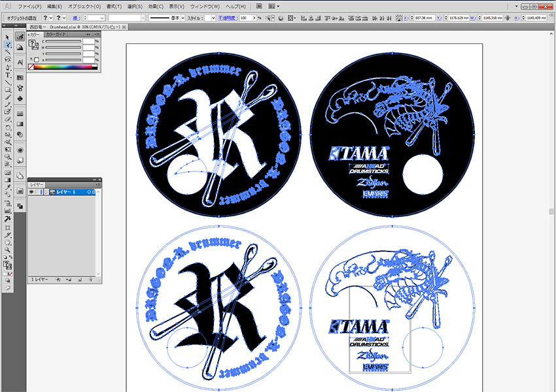Select the Paintbrush tool

coord(7,97)
